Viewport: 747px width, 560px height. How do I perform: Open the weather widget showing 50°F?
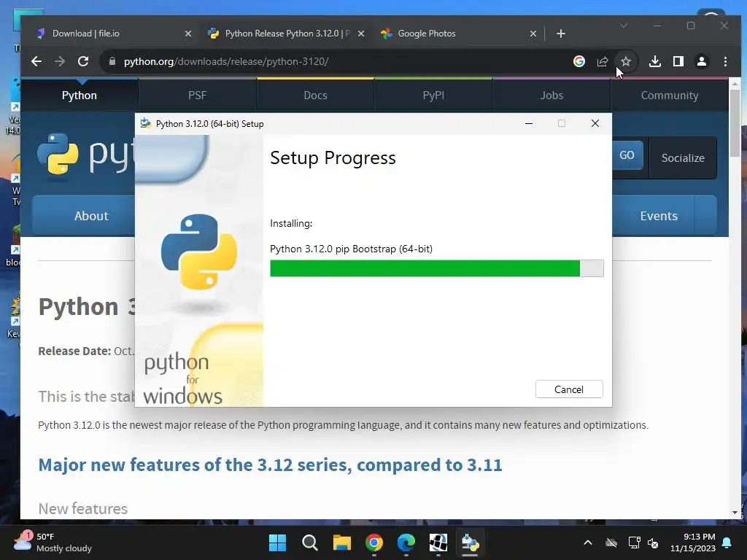(x=53, y=542)
